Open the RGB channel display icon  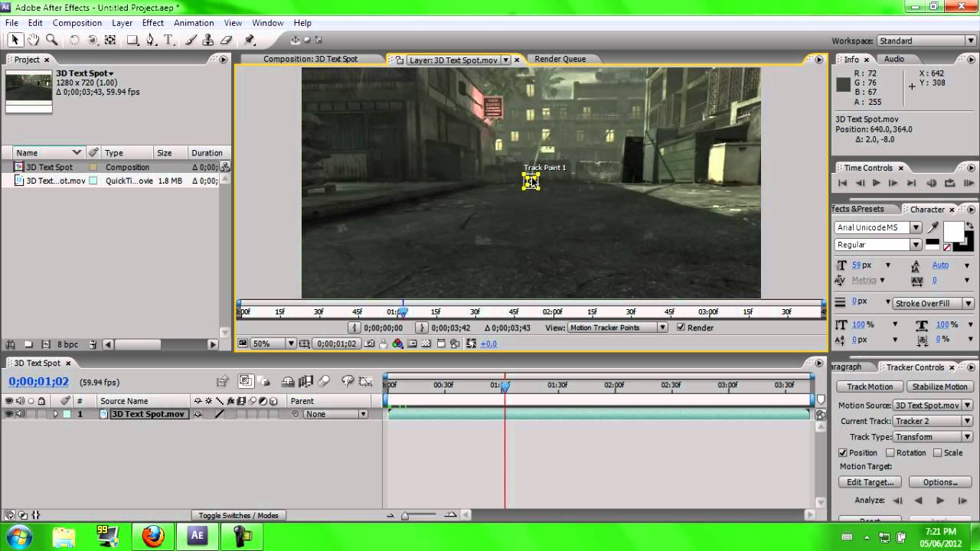[397, 344]
